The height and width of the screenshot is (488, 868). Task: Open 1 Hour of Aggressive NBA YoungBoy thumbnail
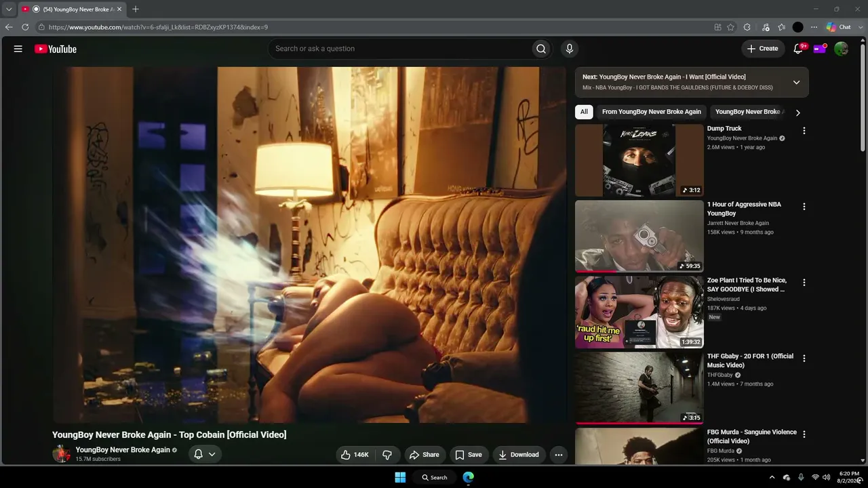639,236
